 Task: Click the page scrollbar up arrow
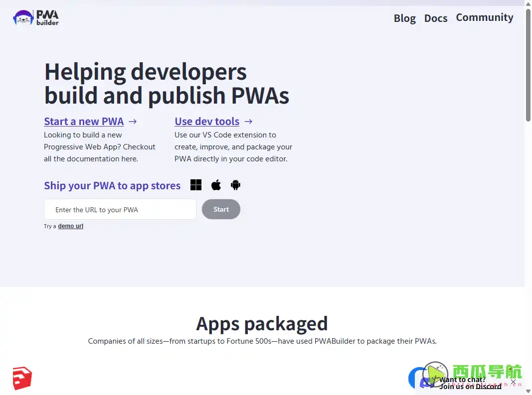(x=529, y=3)
